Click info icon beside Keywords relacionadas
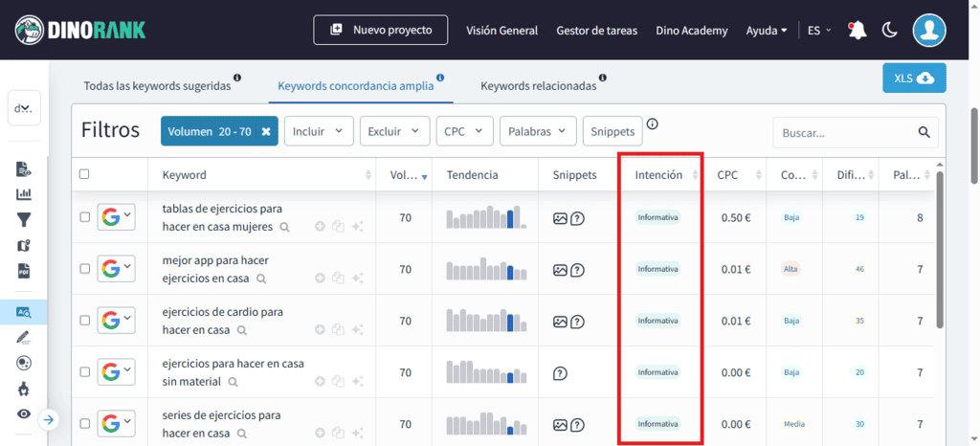 pyautogui.click(x=603, y=78)
